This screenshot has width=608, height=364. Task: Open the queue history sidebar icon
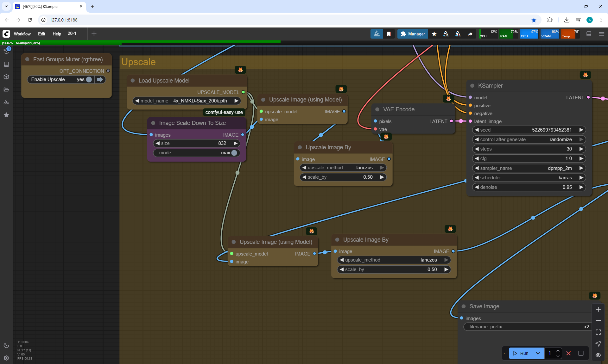(6, 51)
